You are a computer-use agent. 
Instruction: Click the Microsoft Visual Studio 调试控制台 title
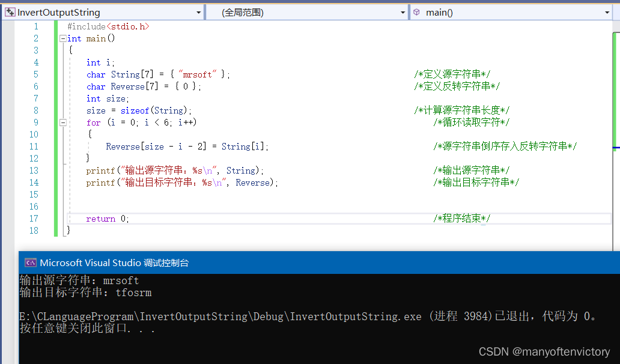pos(114,263)
